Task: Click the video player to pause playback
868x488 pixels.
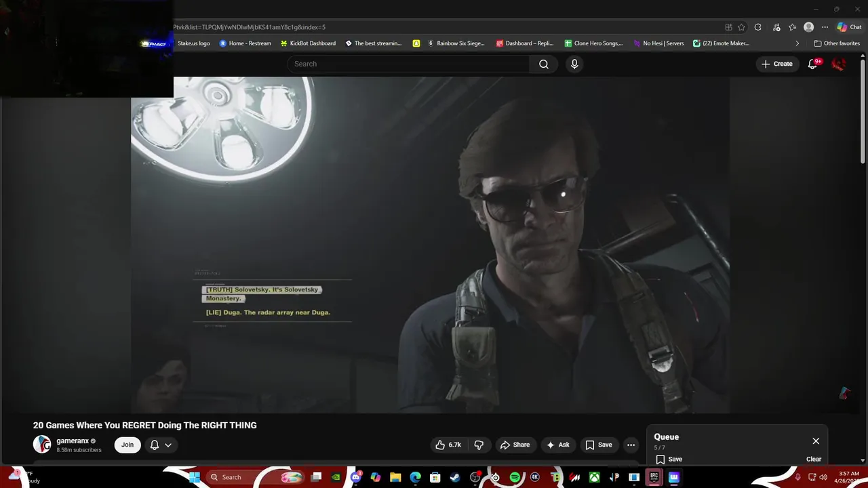Action: [430, 245]
